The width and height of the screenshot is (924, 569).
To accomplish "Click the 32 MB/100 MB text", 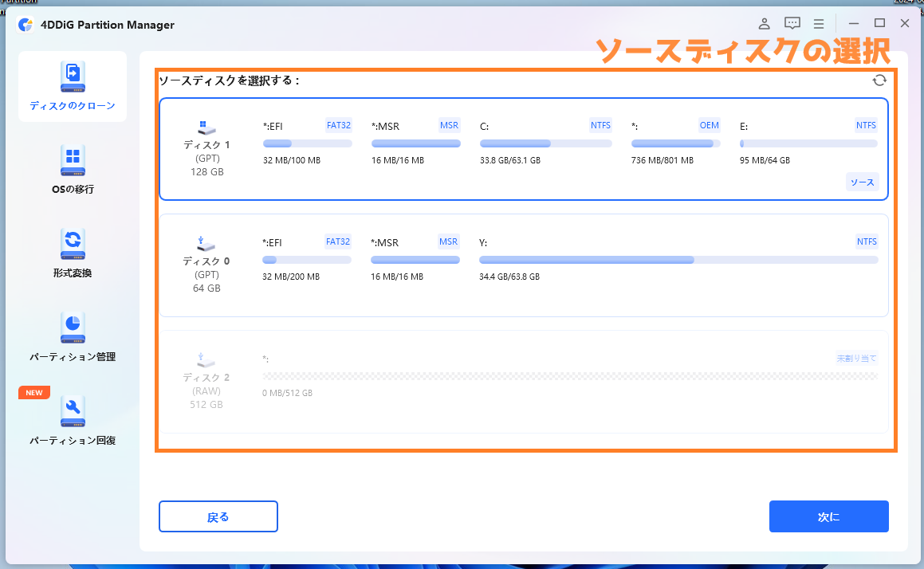I will pos(292,160).
